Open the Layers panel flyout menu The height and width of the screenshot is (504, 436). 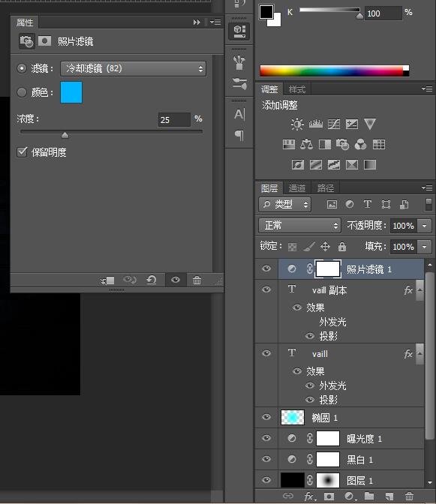pyautogui.click(x=427, y=187)
